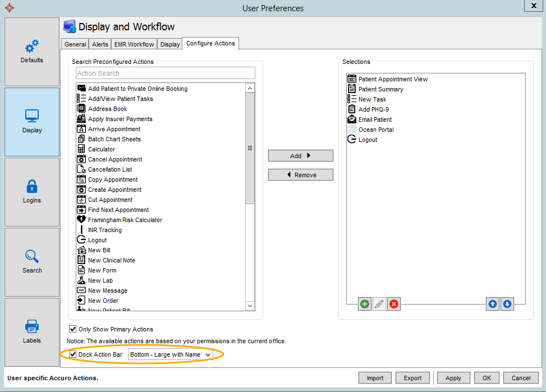Click the red X delete icon
This screenshot has height=392, width=546.
394,304
